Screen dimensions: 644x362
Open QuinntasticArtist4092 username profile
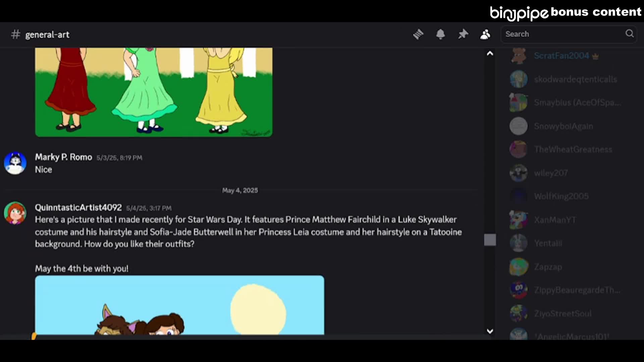click(78, 207)
